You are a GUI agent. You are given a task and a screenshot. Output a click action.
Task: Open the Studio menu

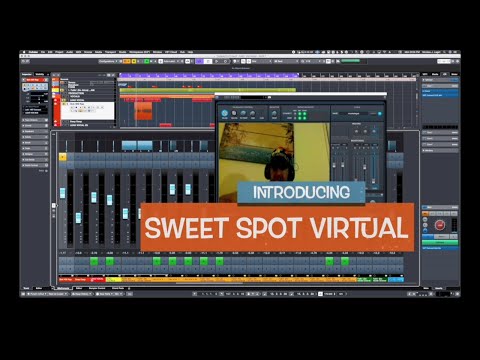pos(122,52)
